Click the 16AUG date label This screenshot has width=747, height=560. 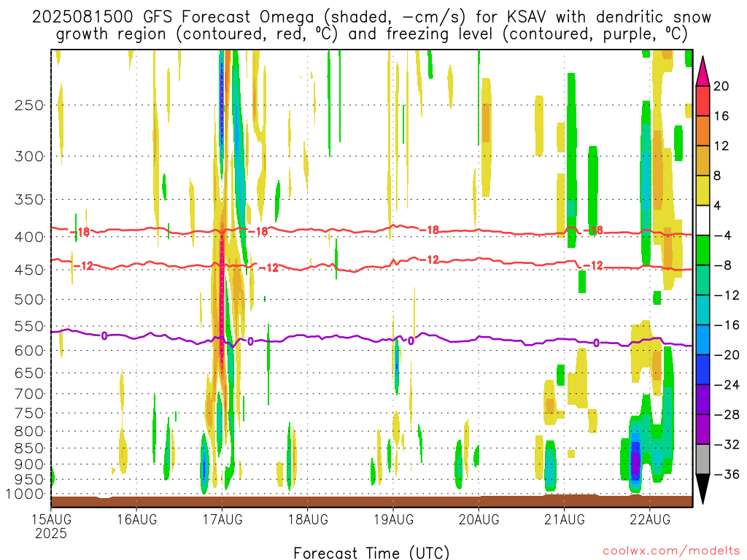coord(136,519)
